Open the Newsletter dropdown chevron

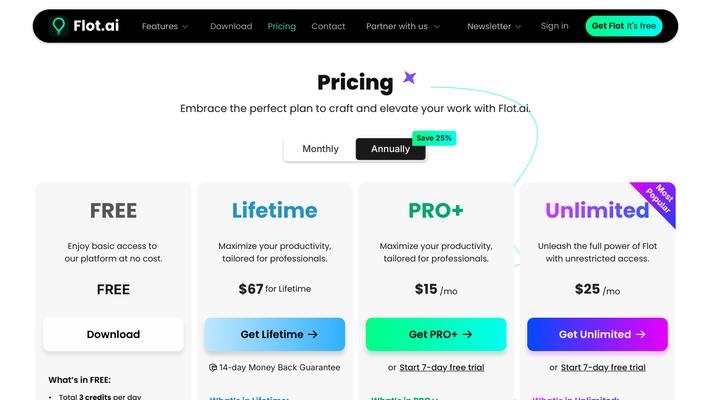[x=518, y=27]
